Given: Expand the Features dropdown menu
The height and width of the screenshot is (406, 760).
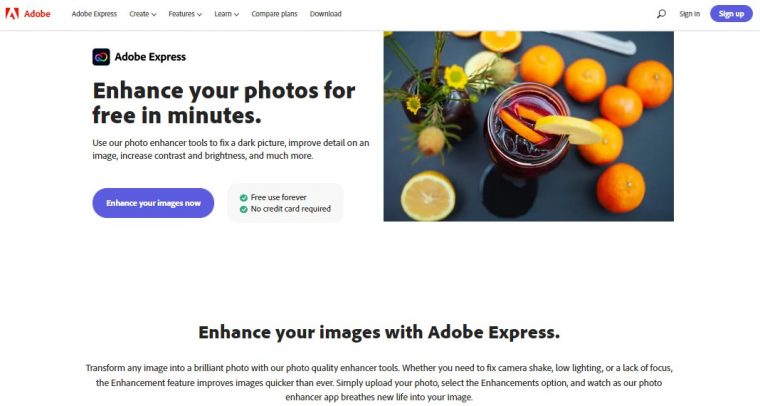Looking at the screenshot, I should coord(185,14).
